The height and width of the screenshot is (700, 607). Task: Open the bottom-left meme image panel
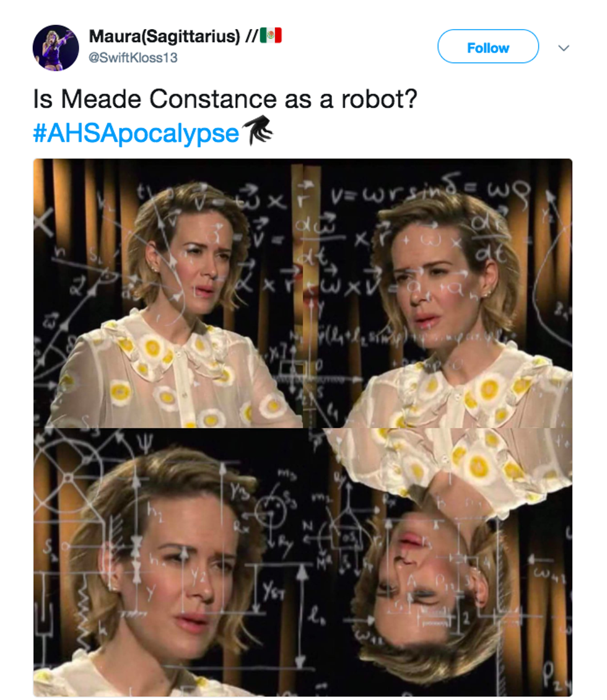[168, 562]
